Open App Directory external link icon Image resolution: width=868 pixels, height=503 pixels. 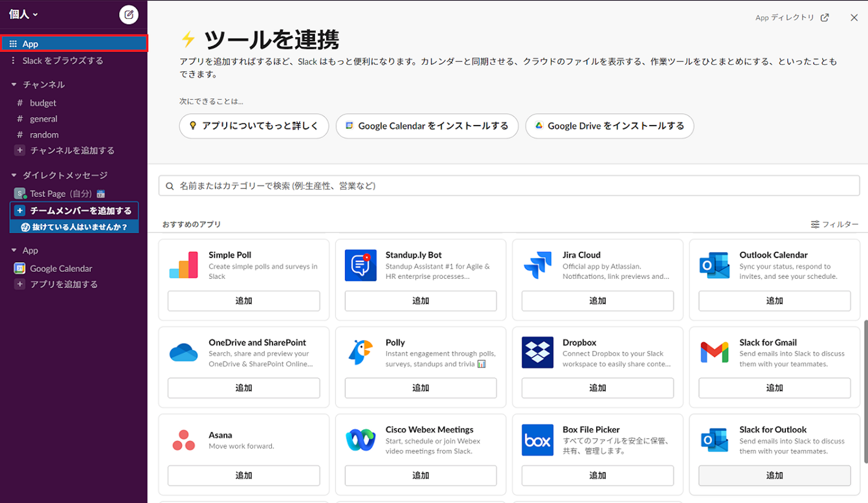824,17
